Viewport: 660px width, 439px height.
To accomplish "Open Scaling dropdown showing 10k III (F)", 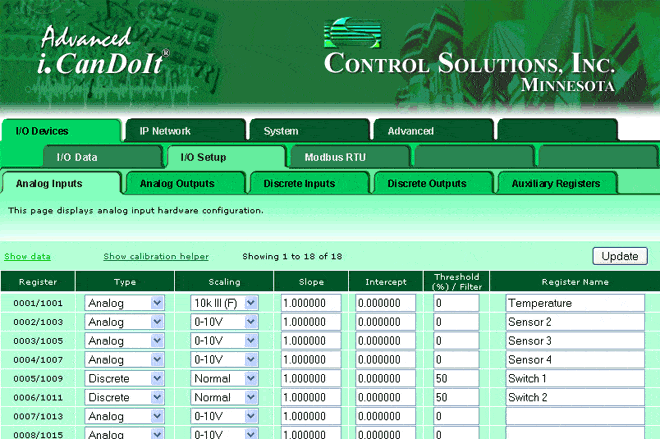I will (x=224, y=303).
